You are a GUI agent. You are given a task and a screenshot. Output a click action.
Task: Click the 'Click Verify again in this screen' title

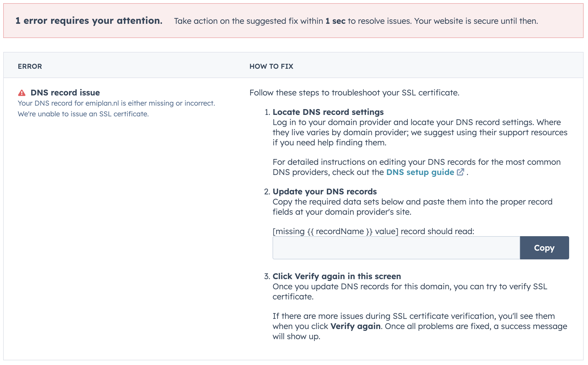pyautogui.click(x=337, y=276)
